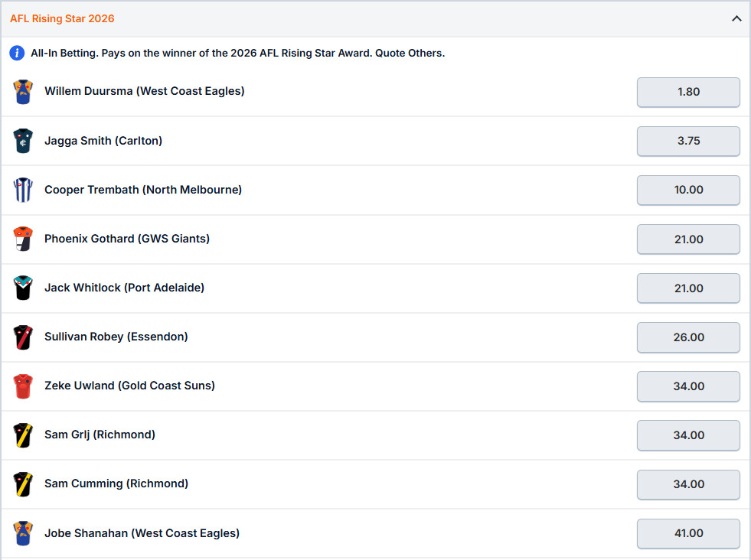Select Sullivan Robey 26.00 odds

tap(688, 337)
